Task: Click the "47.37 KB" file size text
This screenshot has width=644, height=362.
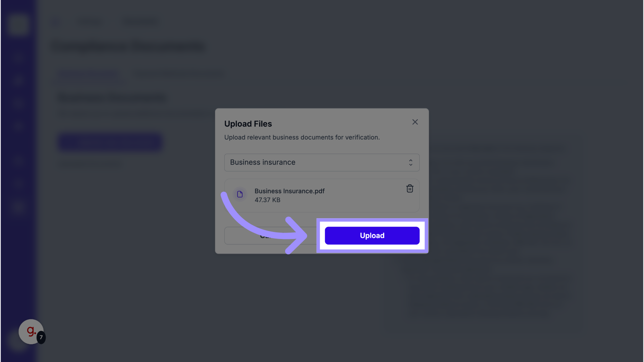Action: click(267, 200)
